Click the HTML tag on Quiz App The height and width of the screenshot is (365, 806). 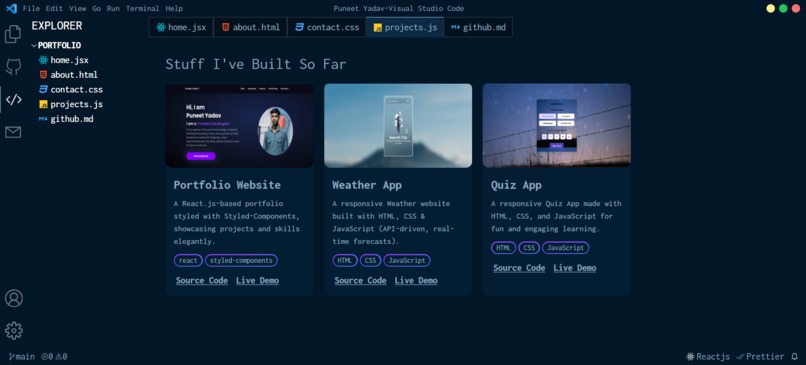pos(503,248)
